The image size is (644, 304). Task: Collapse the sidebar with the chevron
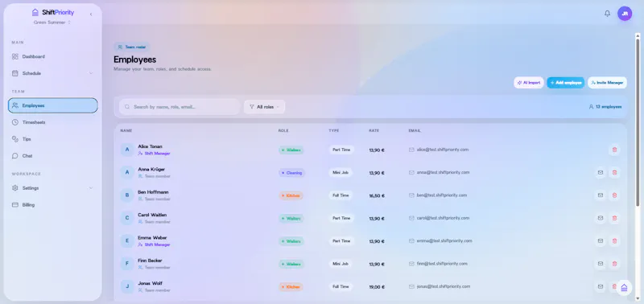pos(91,14)
